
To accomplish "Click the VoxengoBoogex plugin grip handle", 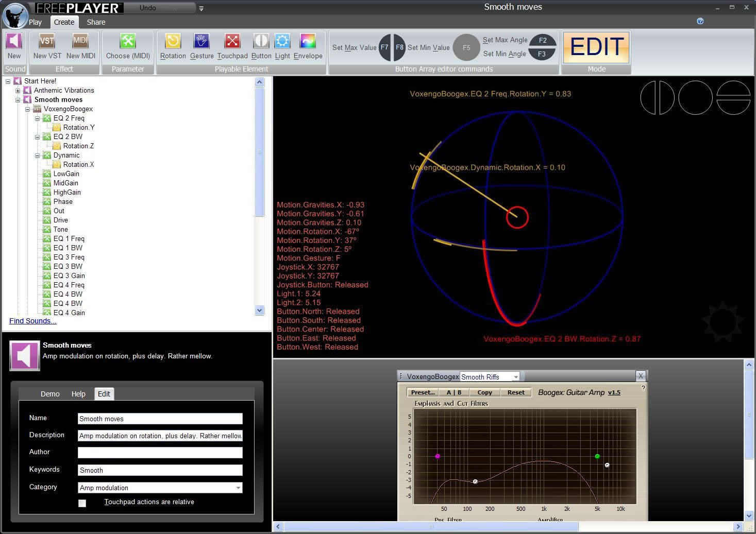I will pyautogui.click(x=401, y=376).
